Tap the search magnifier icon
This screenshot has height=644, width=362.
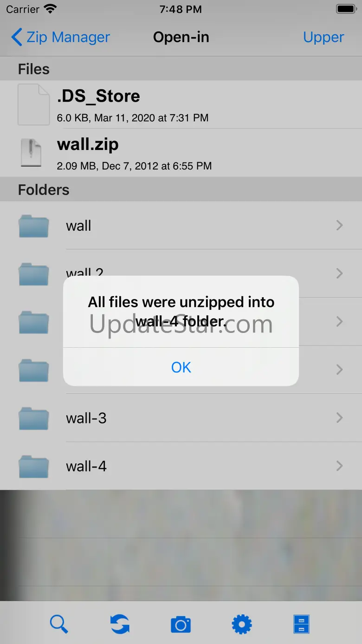click(x=59, y=624)
